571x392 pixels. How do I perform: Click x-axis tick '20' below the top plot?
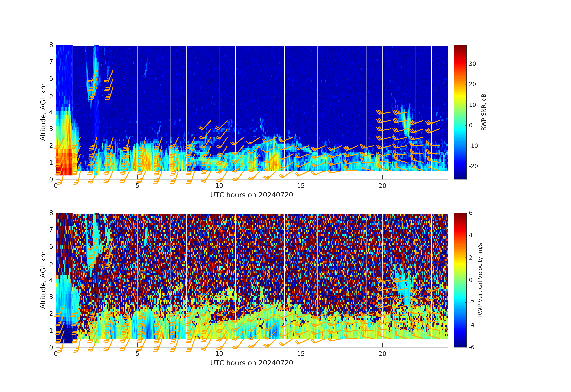click(382, 186)
